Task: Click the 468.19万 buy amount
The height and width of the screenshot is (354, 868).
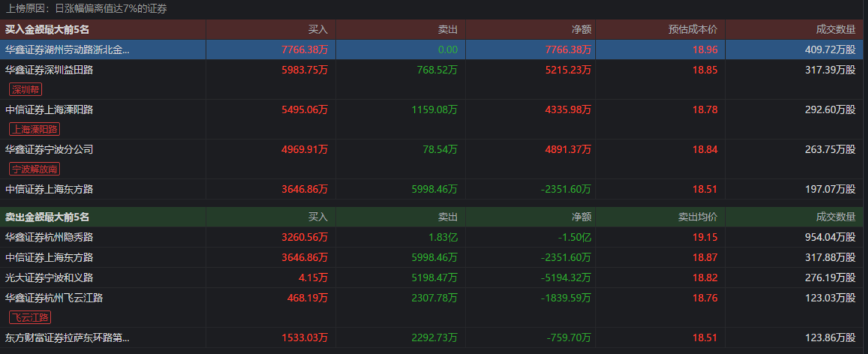Action: pos(307,298)
